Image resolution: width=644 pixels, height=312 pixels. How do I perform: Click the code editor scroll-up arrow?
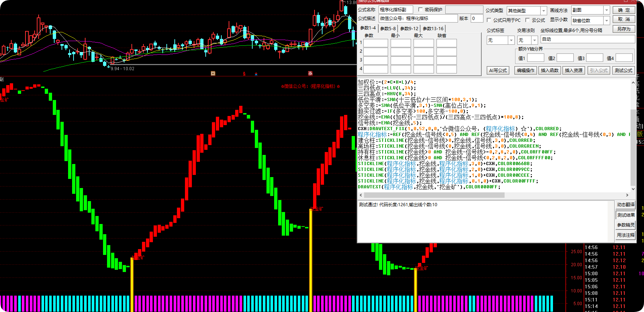tap(633, 83)
